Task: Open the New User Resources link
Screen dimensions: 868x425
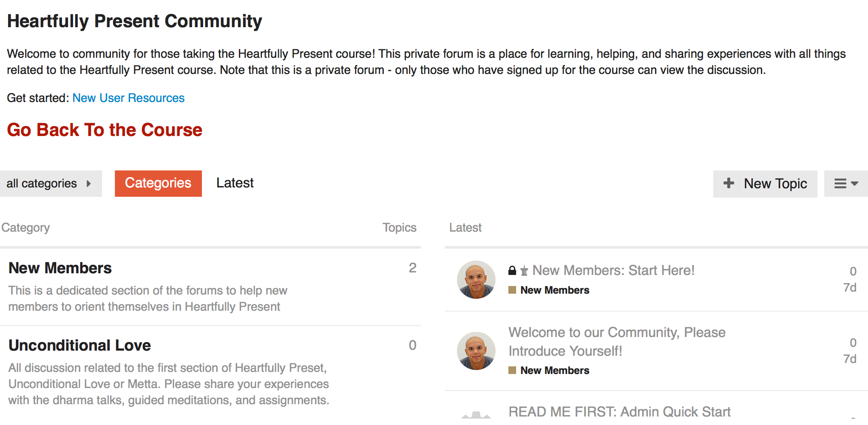Action: [128, 98]
